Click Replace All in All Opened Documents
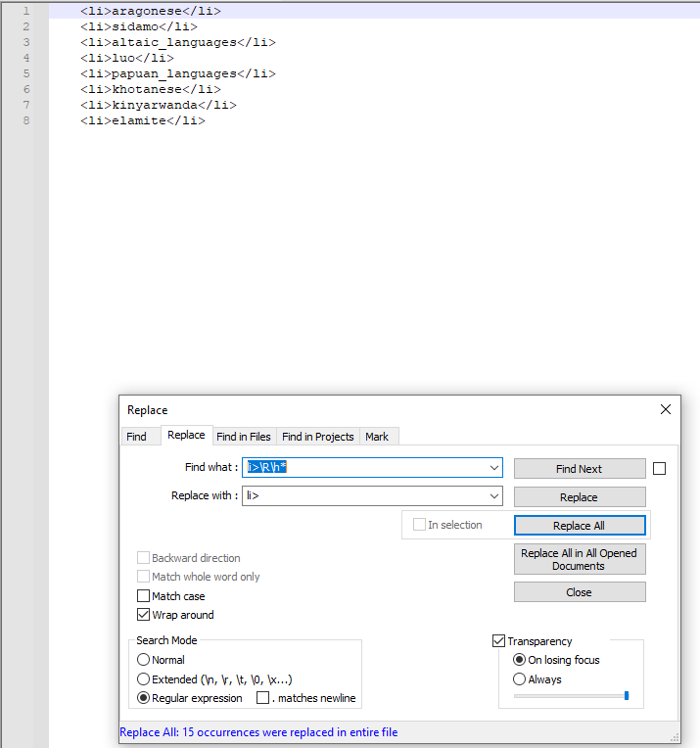The height and width of the screenshot is (748, 700). point(580,559)
